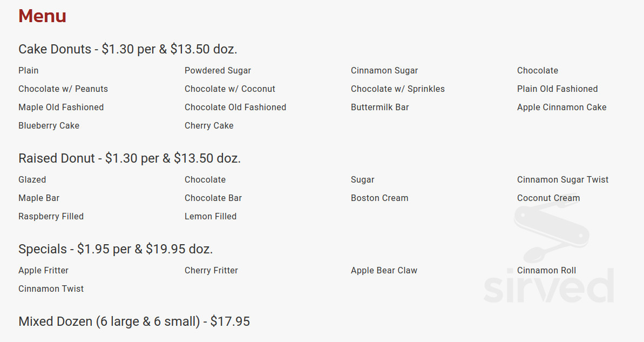Click the Specials price heading
644x342 pixels.
click(x=116, y=249)
